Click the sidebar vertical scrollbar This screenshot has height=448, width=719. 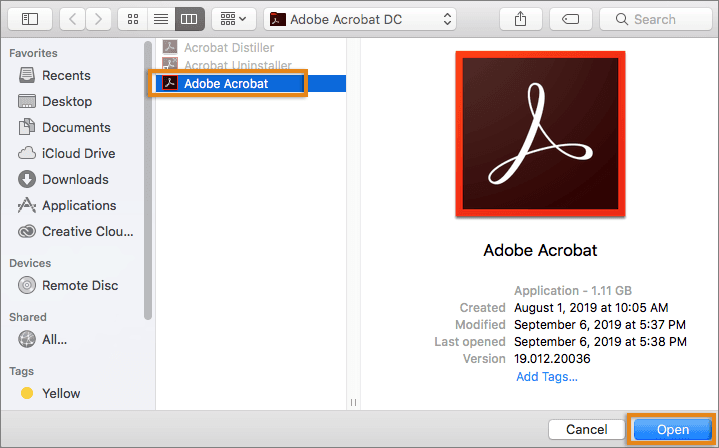pos(148,180)
